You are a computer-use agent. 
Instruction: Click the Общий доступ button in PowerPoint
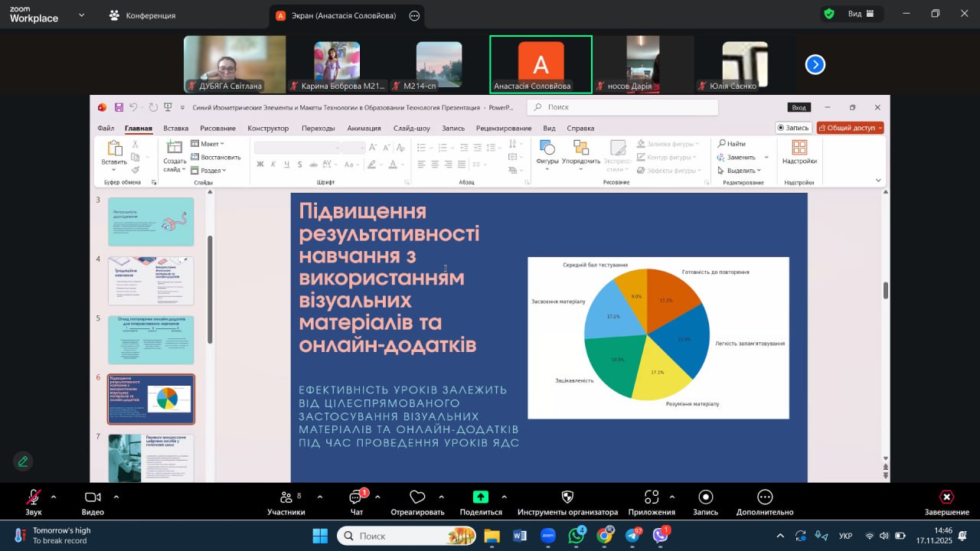850,128
